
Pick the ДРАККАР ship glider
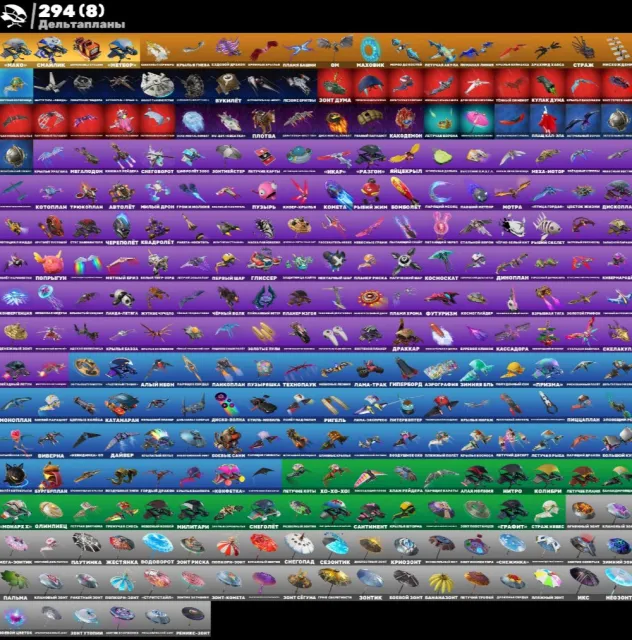click(406, 335)
